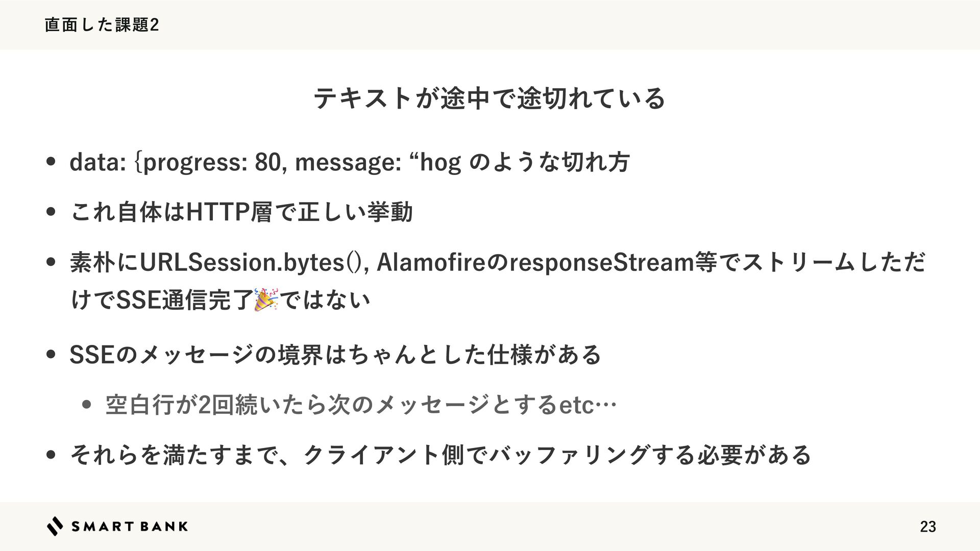The width and height of the screenshot is (980, 551).
Task: Click the SmartBank slash logo mark
Action: point(55,526)
